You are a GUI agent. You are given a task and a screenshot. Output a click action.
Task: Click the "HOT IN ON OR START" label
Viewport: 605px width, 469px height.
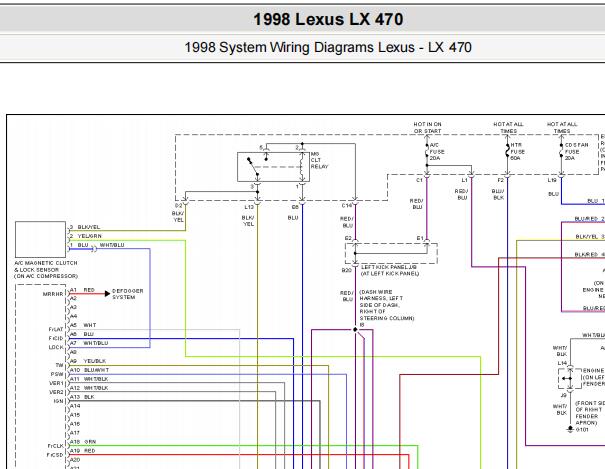pyautogui.click(x=428, y=128)
